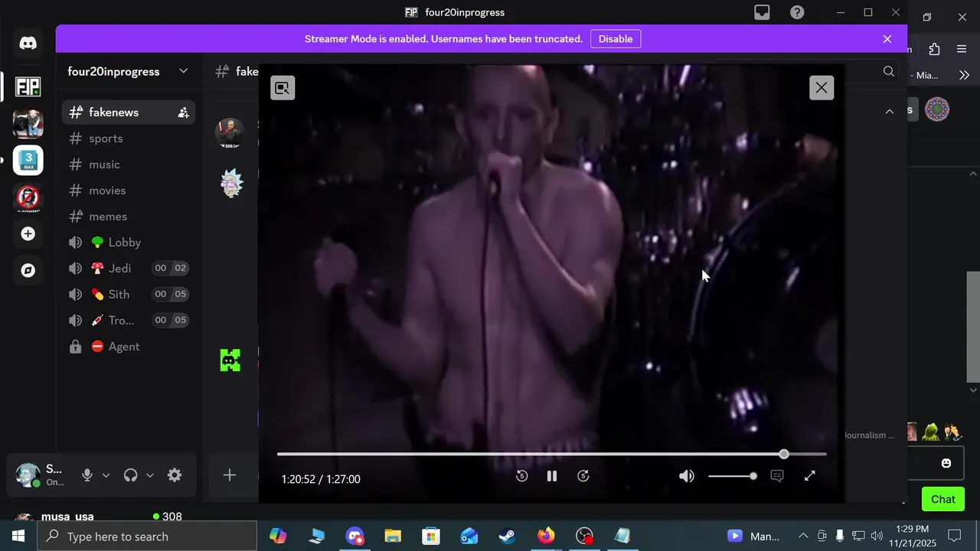Open Discord from the taskbar
The width and height of the screenshot is (980, 551).
(x=355, y=536)
